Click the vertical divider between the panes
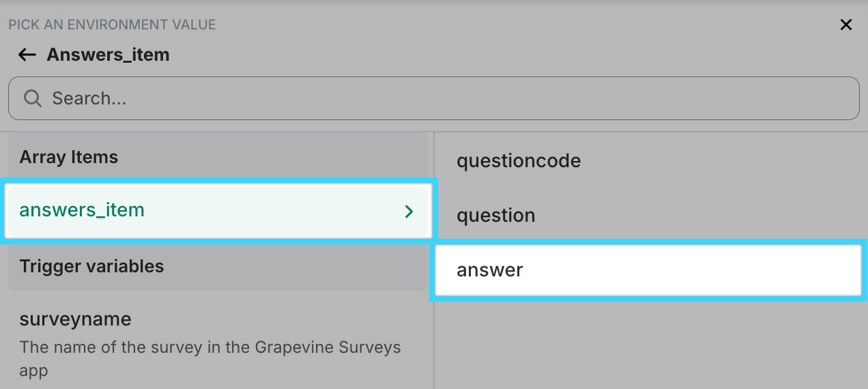This screenshot has height=389, width=868. (x=434, y=259)
